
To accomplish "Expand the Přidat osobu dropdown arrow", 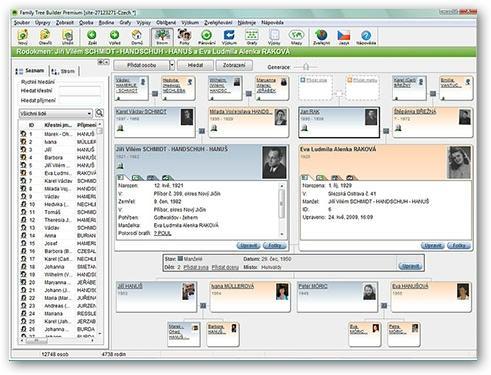I will [x=172, y=65].
